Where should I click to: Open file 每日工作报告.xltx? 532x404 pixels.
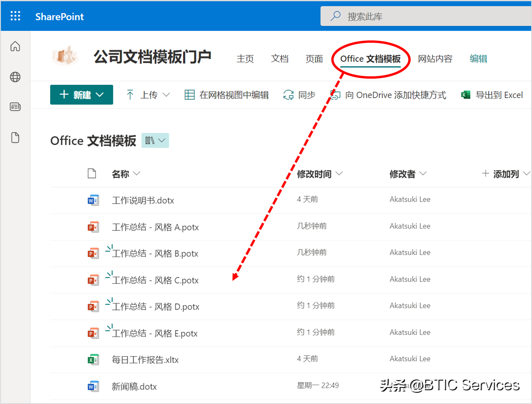145,360
